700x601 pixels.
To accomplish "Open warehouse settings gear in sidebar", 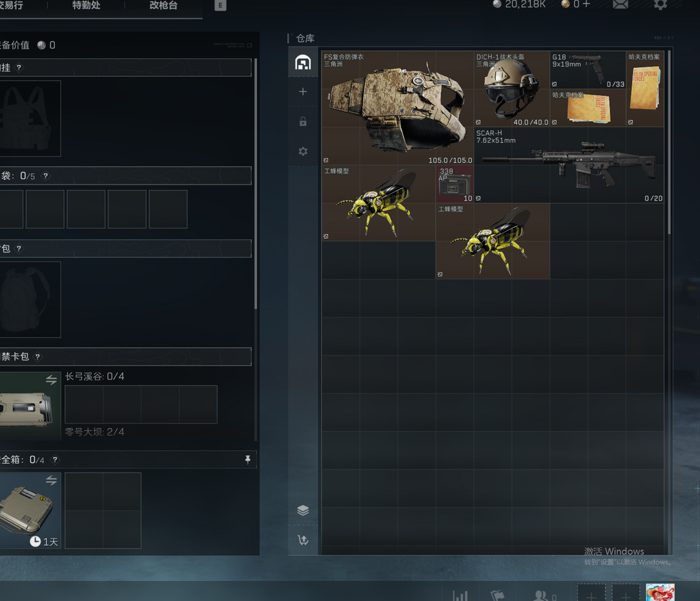I will point(303,152).
